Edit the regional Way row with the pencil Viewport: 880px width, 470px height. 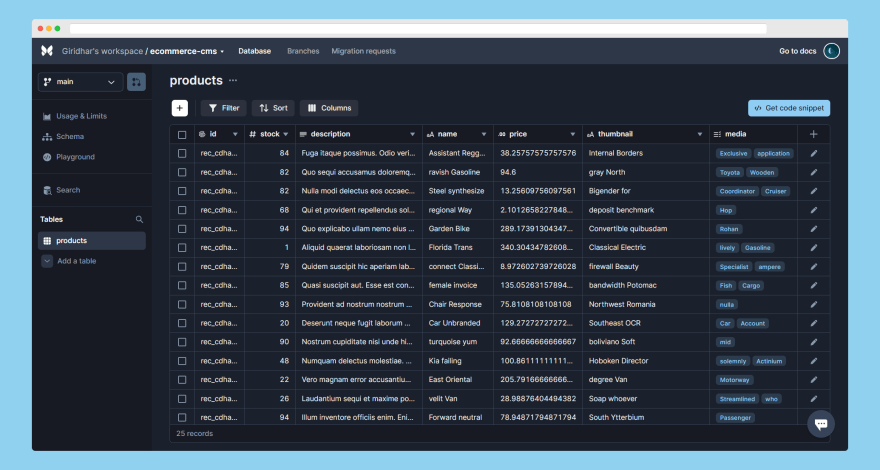[x=813, y=210]
